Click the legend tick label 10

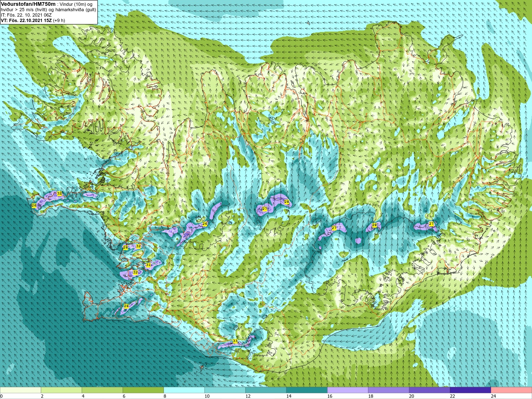pos(207,396)
